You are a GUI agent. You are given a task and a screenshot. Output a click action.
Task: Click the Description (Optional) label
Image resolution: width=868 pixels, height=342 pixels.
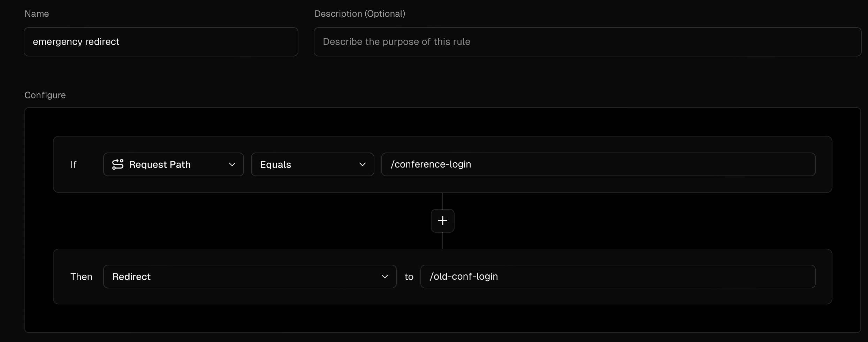pyautogui.click(x=360, y=14)
